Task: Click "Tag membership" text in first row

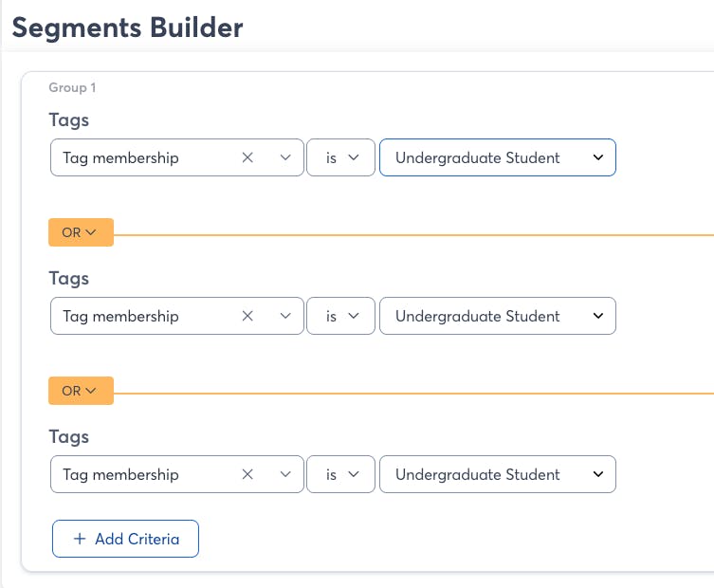Action: (x=120, y=158)
